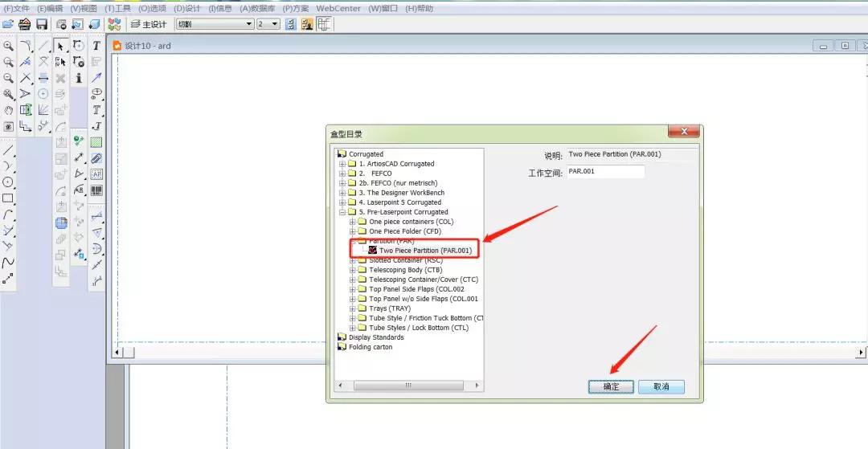The width and height of the screenshot is (868, 449).
Task: Click the 确定 button
Action: click(611, 386)
